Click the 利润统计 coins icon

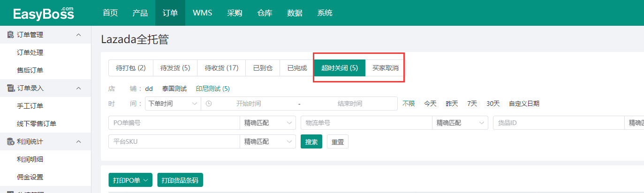[10, 141]
